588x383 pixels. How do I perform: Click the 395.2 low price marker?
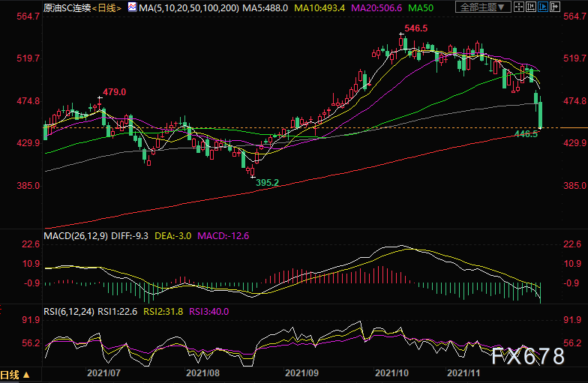pyautogui.click(x=267, y=183)
